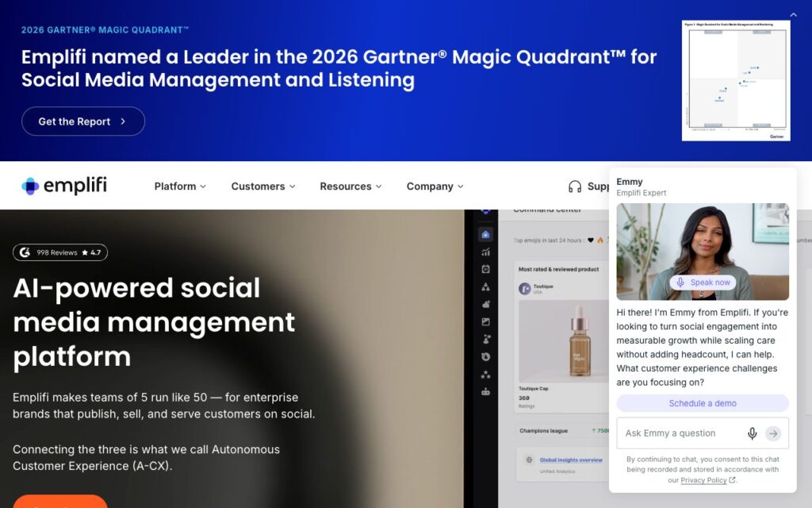Image resolution: width=812 pixels, height=508 pixels.
Task: Click the Champions league card
Action: (x=562, y=431)
